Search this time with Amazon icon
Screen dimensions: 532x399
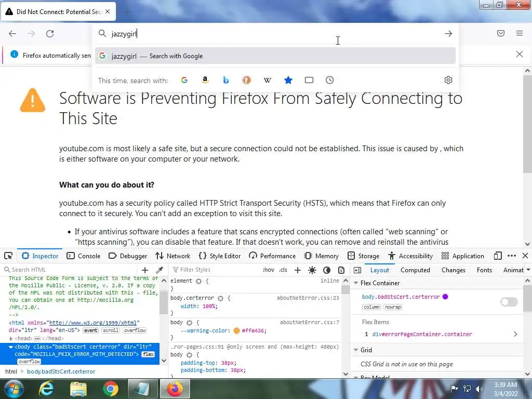205,80
